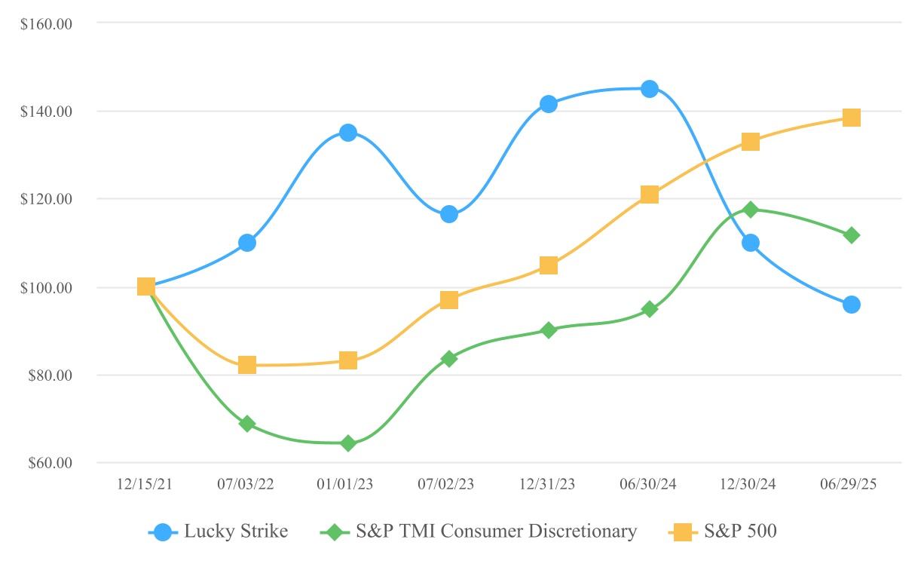Click the S&P 500 legend square icon

683,532
